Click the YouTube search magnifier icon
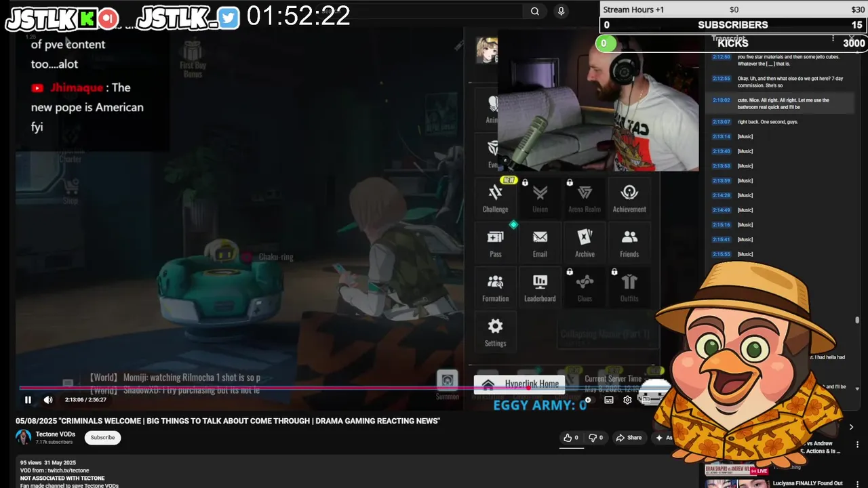 tap(535, 11)
